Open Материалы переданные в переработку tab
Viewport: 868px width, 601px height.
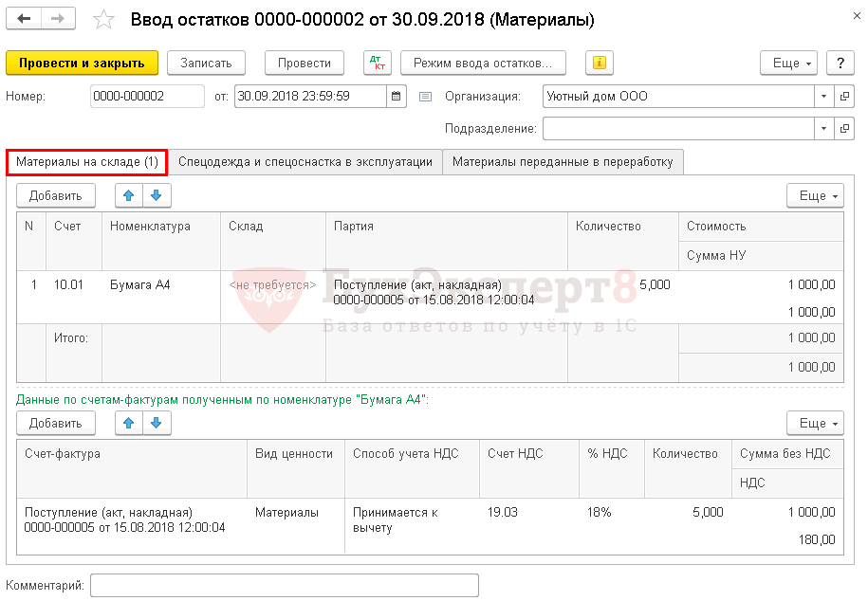coord(563,162)
